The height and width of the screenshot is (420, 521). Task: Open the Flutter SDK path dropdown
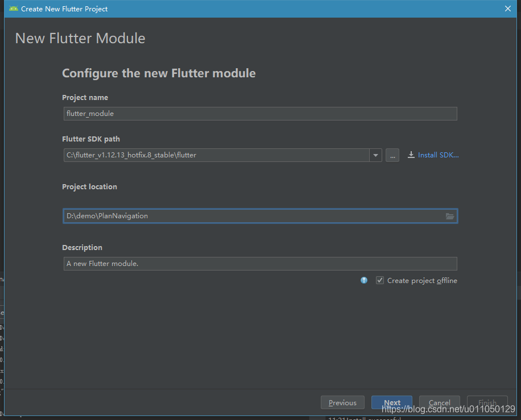click(375, 155)
